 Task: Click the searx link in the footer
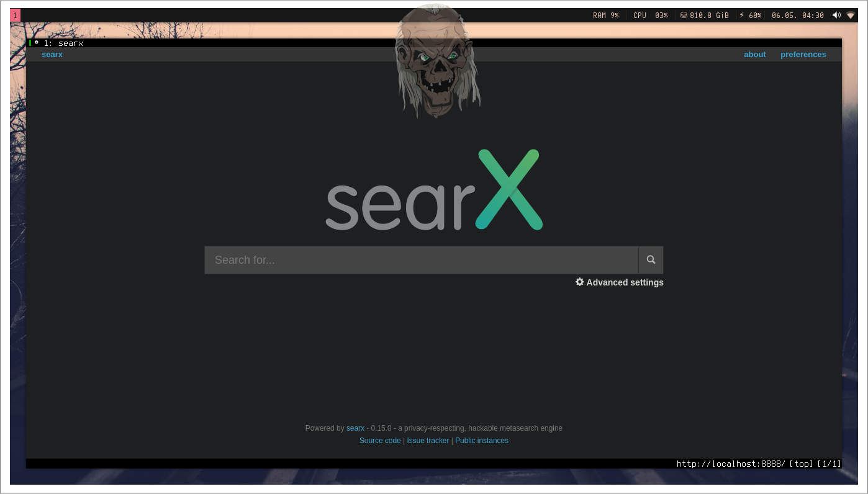click(x=355, y=428)
